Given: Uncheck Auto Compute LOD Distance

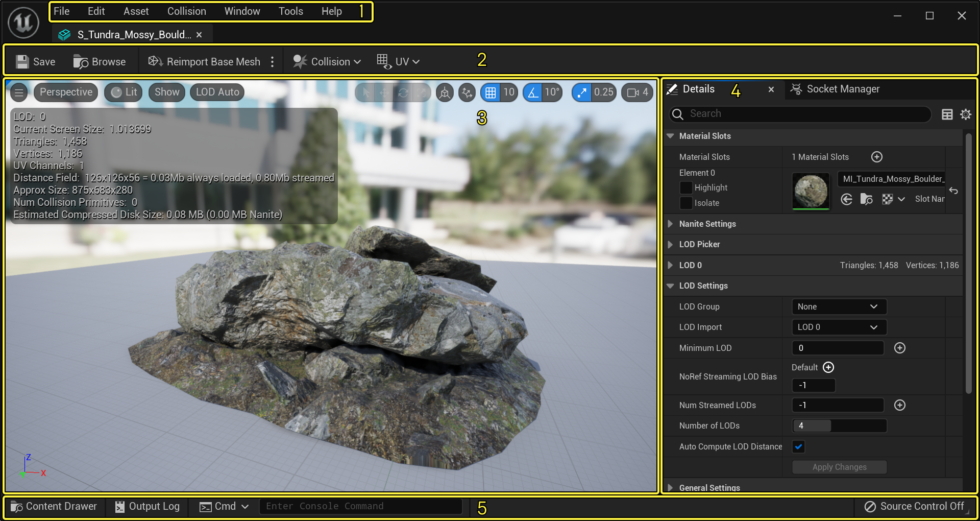Looking at the screenshot, I should (798, 446).
